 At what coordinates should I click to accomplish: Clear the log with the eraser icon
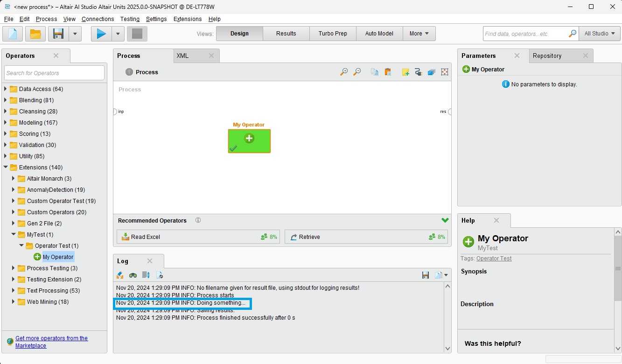(x=120, y=275)
